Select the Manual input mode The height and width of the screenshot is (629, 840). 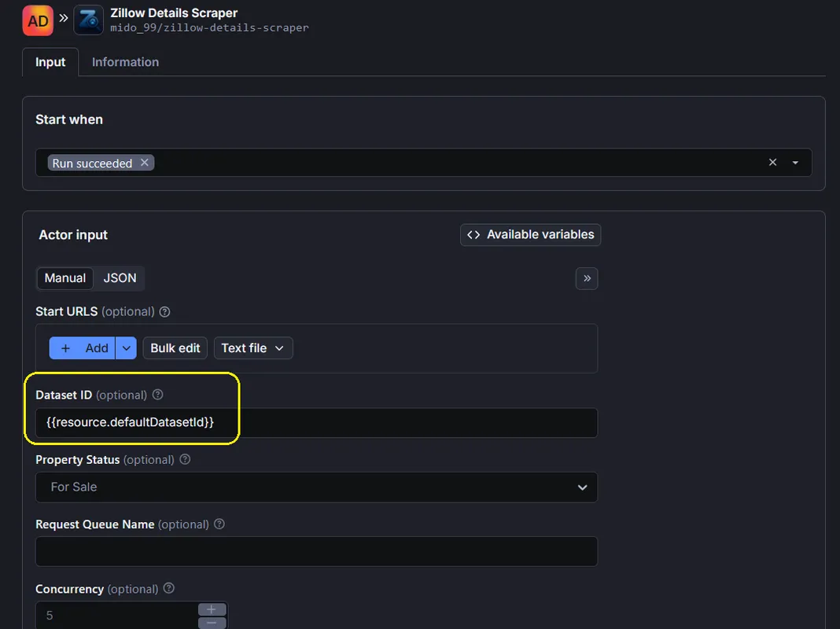[x=64, y=278]
